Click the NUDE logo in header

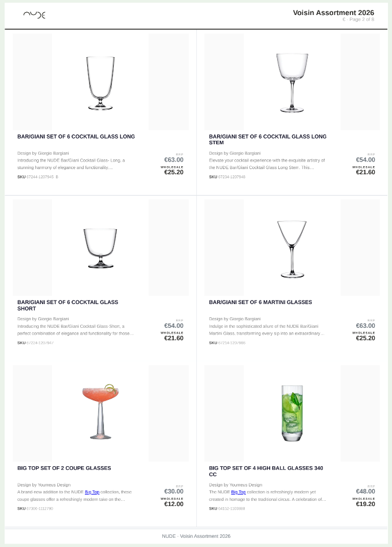(34, 15)
